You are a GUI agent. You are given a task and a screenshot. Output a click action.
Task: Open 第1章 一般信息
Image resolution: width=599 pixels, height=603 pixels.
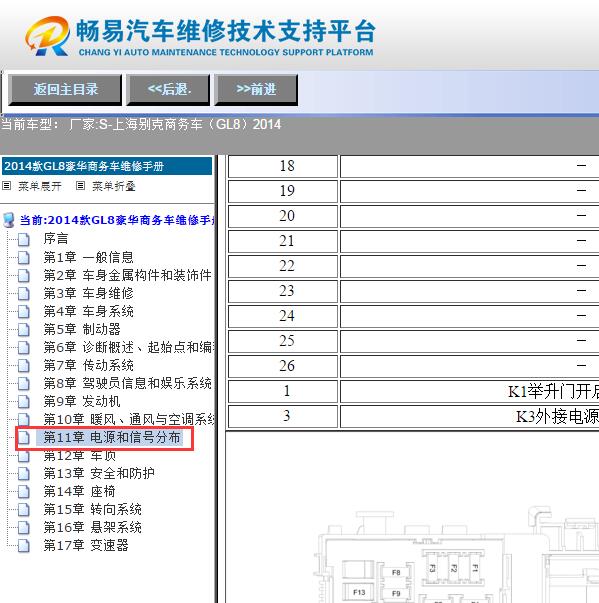(88, 257)
